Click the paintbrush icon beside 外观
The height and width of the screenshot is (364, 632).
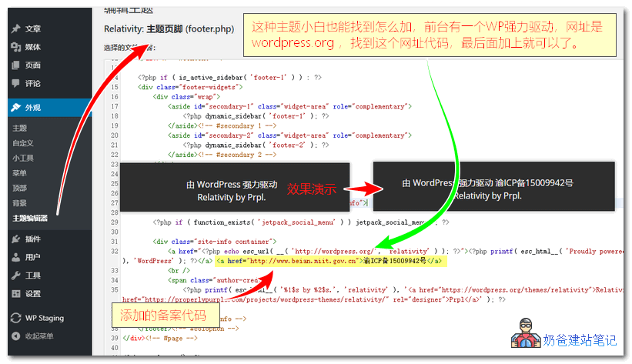[15, 108]
